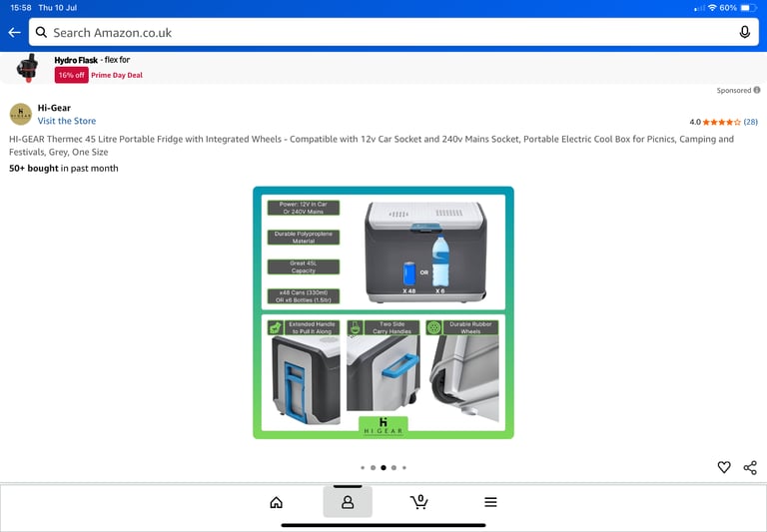
Task: Tap the battery status icon
Action: (748, 8)
